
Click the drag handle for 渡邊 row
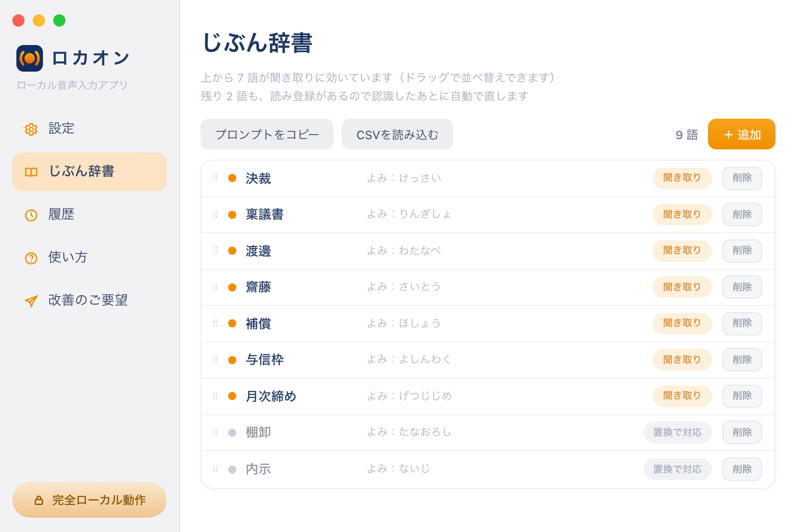[x=215, y=251]
